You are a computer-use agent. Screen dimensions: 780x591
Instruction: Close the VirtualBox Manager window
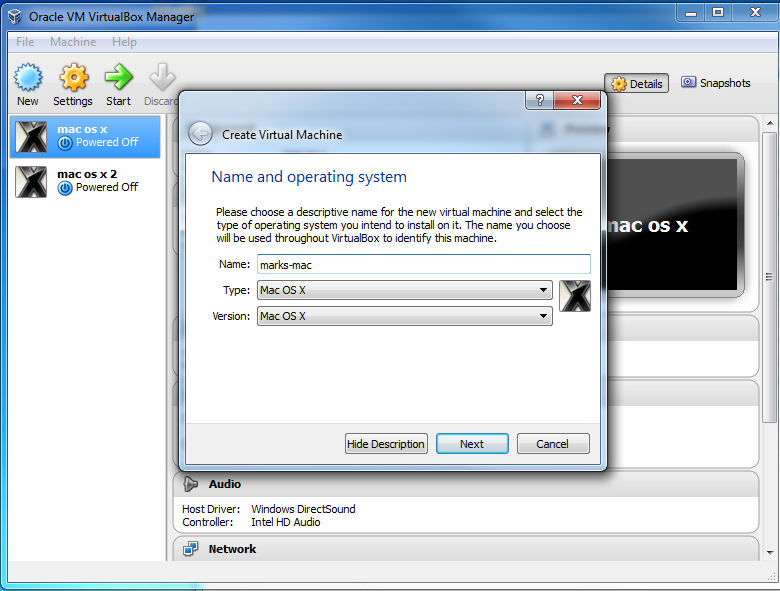tap(755, 13)
